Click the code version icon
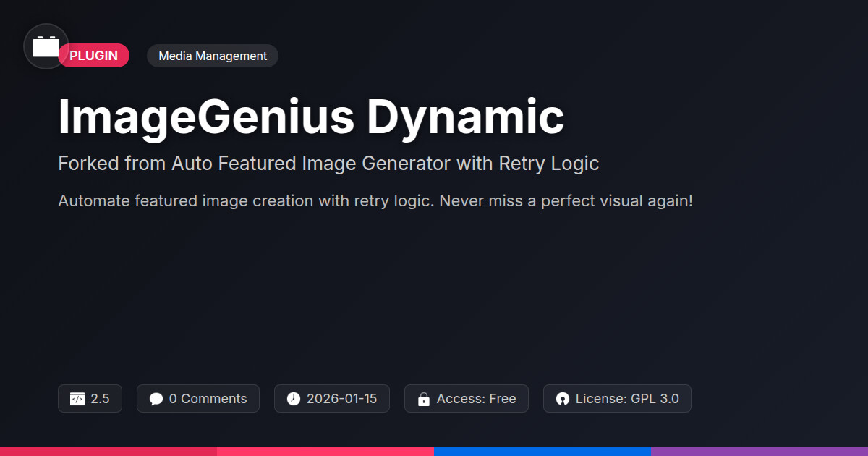The image size is (868, 456). (77, 399)
